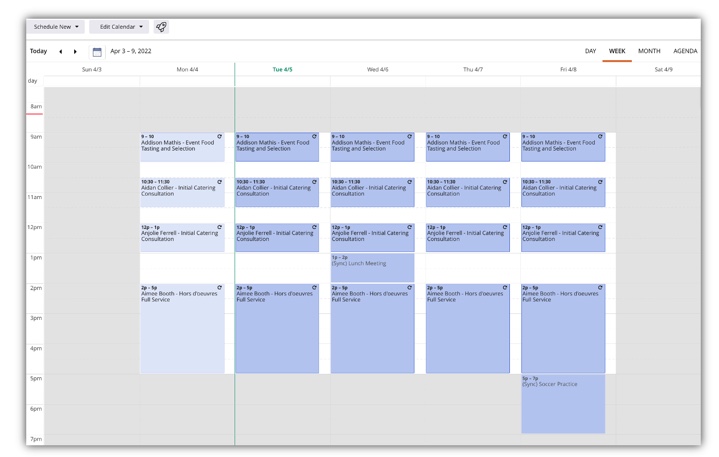Viewport: 719px width, 457px height.
Task: Open Monday Anjolie Ferrell 12p consultation
Action: [182, 237]
